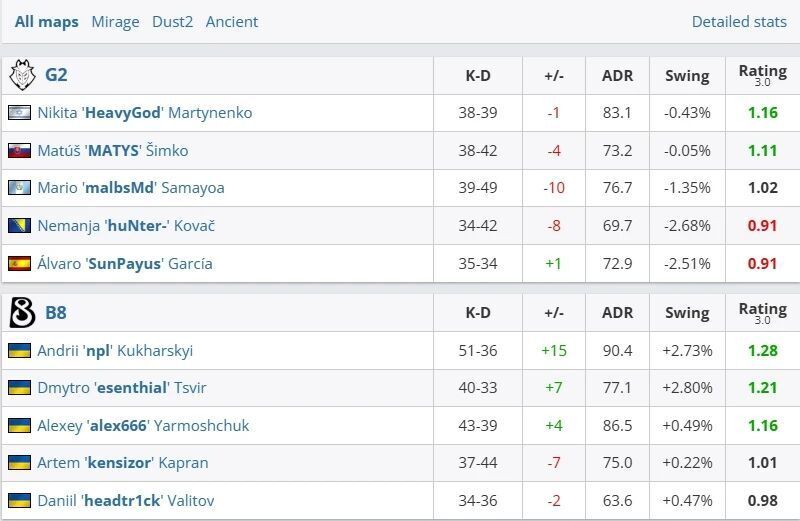800x521 pixels.
Task: Click the G2 team name link
Action: click(x=56, y=75)
